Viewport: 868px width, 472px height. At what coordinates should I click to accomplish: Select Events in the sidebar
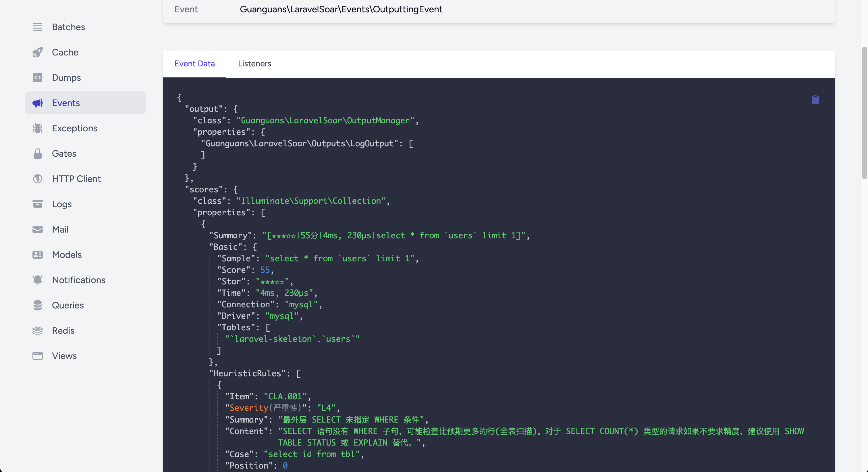(66, 103)
